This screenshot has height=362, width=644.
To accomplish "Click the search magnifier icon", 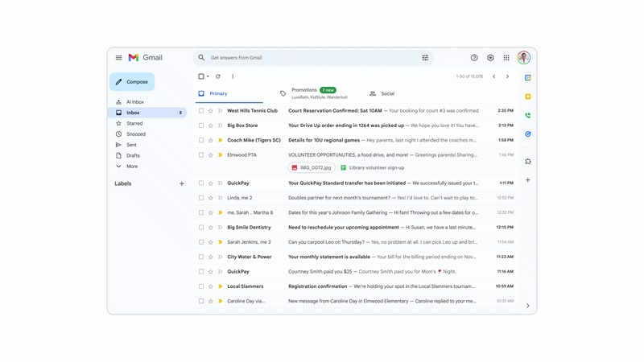I will pyautogui.click(x=201, y=58).
